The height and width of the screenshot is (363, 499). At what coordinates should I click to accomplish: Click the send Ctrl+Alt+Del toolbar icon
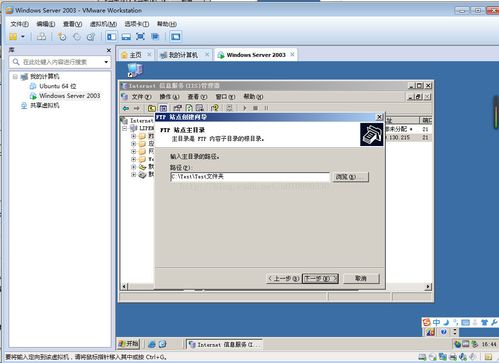(41, 36)
